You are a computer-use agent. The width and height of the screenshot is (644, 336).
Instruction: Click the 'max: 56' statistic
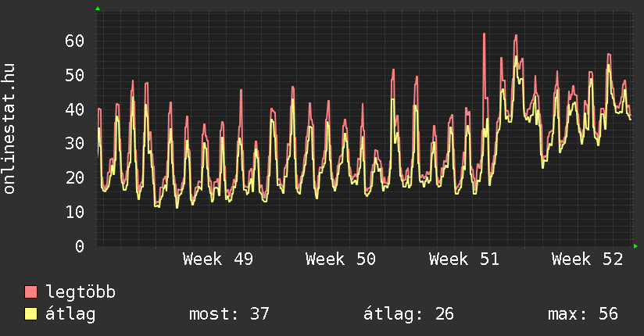coord(582,314)
